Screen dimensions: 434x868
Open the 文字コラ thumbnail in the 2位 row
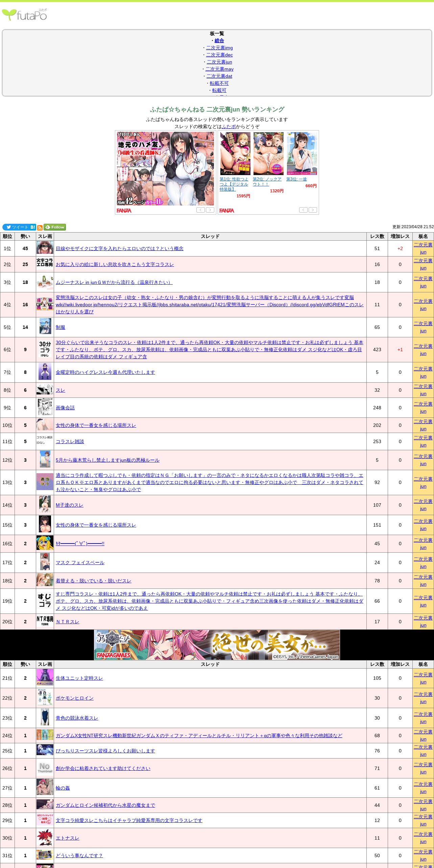[x=45, y=263]
